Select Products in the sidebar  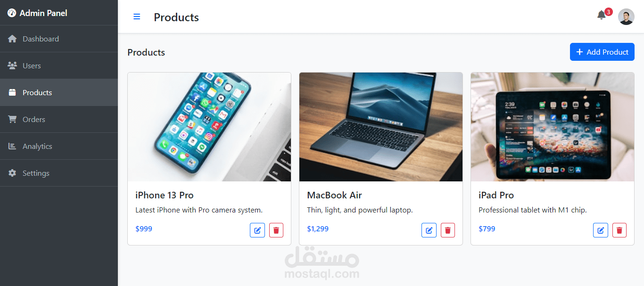59,92
